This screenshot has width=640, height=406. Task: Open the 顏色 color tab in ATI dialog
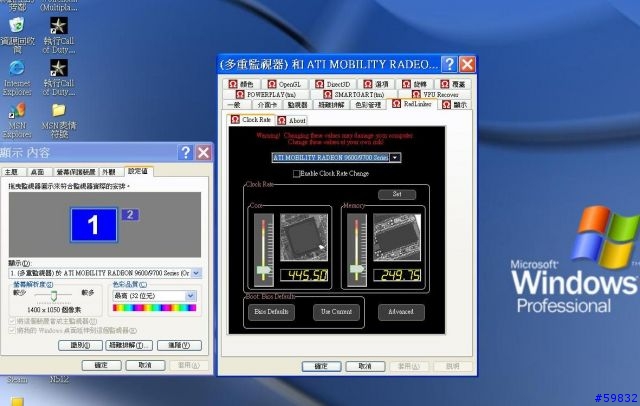(242, 84)
